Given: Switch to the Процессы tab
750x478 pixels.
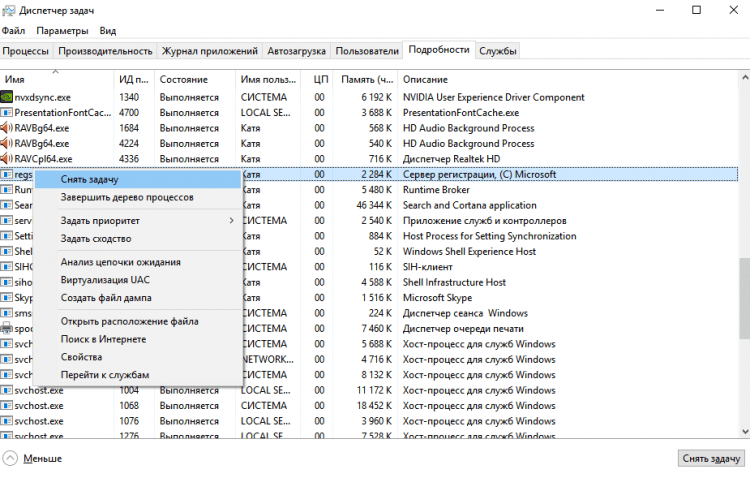Looking at the screenshot, I should point(26,51).
